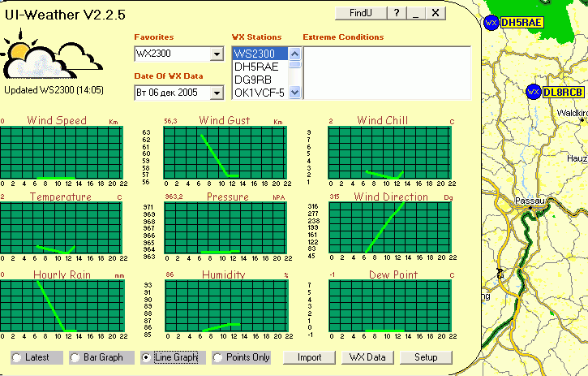This screenshot has width=588, height=376.
Task: Open the Setup button
Action: pos(426,357)
